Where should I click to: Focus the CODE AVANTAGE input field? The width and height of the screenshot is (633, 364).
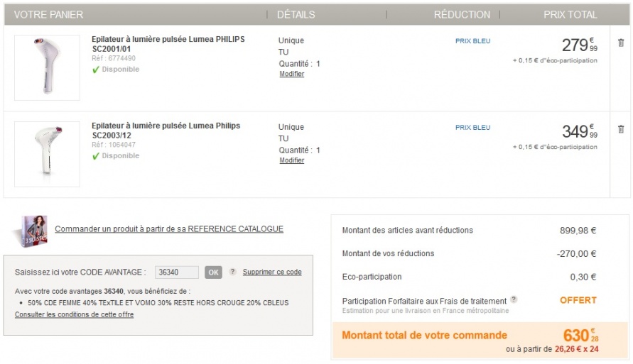coord(176,272)
